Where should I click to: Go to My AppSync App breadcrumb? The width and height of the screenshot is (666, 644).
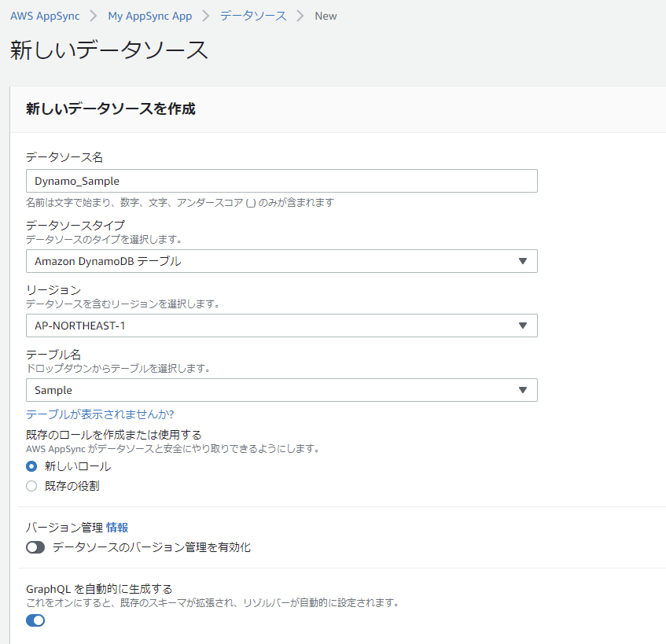point(150,17)
